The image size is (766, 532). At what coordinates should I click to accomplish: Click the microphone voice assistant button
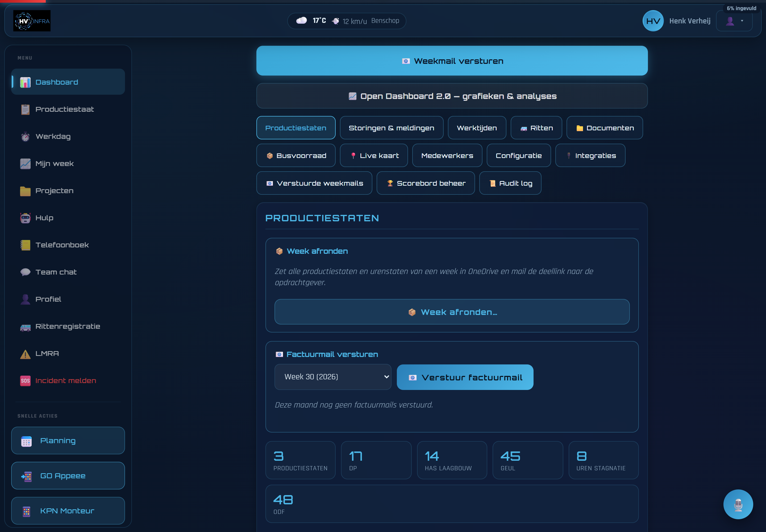point(738,504)
